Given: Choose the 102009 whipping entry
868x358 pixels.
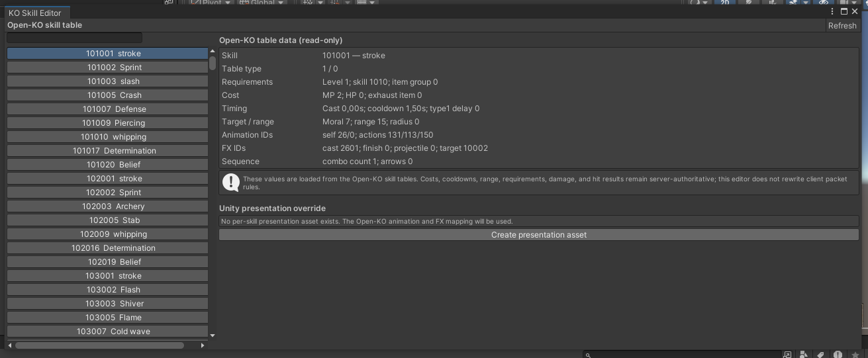Looking at the screenshot, I should 107,234.
